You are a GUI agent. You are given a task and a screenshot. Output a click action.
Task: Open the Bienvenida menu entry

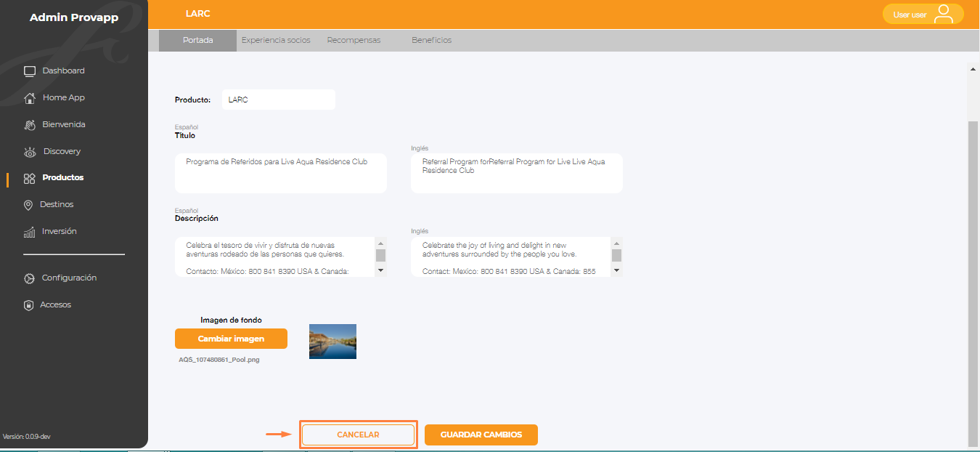click(64, 124)
